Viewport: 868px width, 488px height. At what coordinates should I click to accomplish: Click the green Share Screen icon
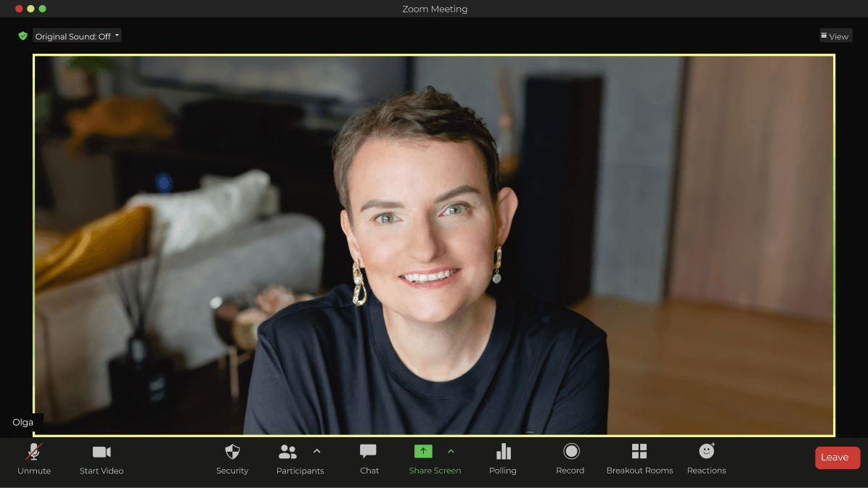click(423, 452)
